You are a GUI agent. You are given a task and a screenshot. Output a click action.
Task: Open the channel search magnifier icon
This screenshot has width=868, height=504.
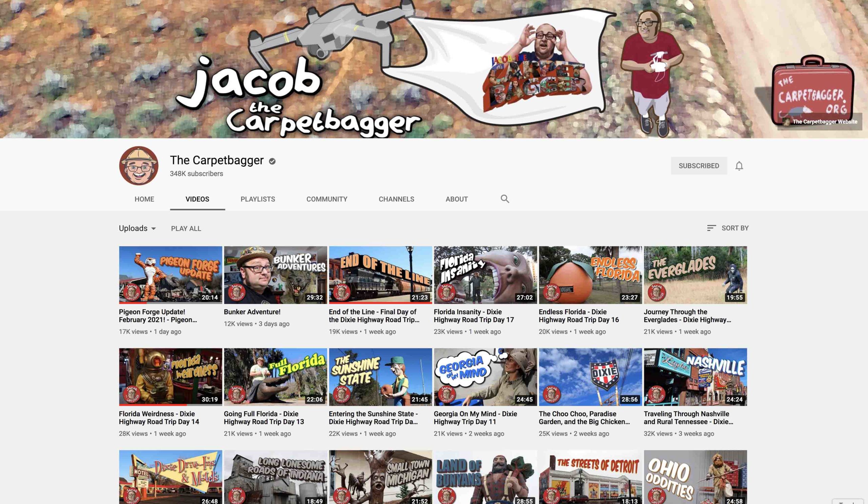(x=505, y=199)
